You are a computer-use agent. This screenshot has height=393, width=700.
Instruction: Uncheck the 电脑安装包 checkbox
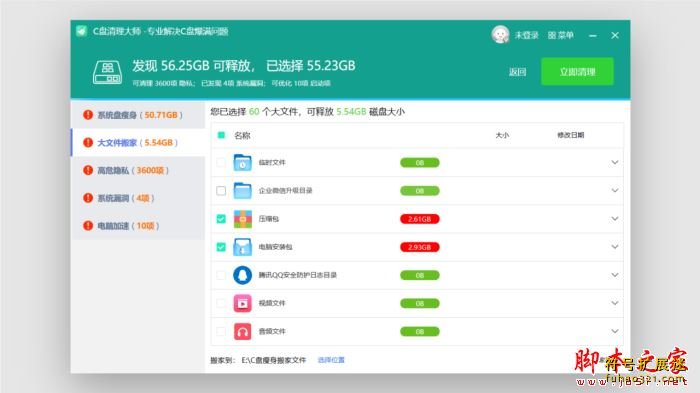[x=221, y=247]
